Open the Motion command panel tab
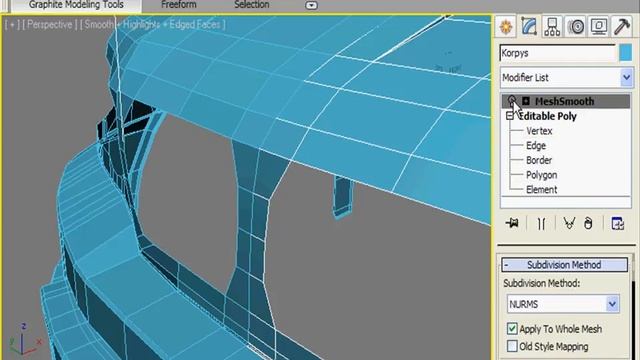This screenshot has width=640, height=360. 576,27
